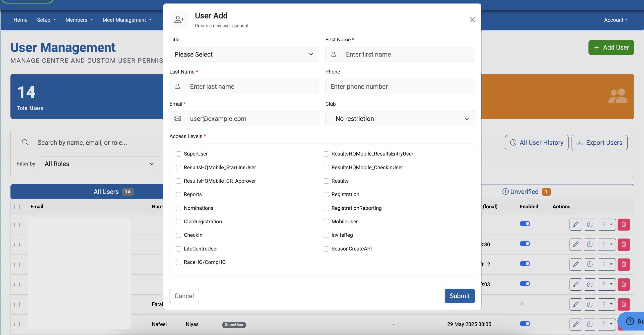Cancel the User Add dialog
Image resolution: width=644 pixels, height=335 pixels.
(x=184, y=296)
